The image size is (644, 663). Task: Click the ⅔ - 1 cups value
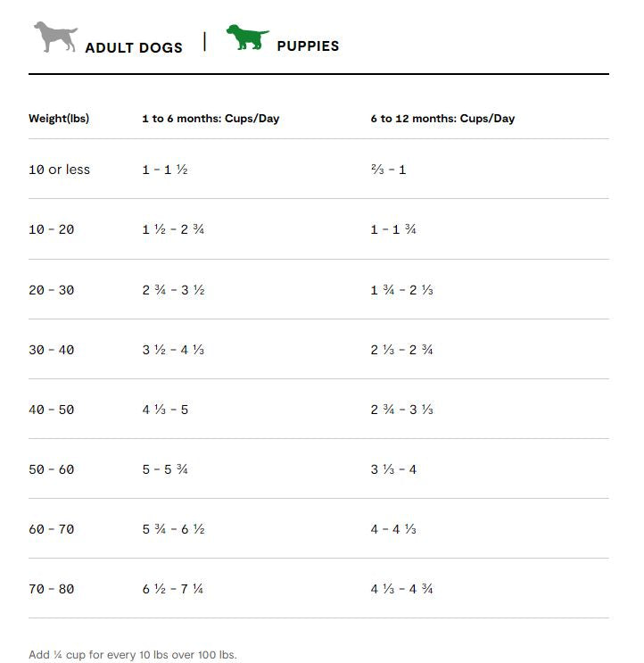[388, 170]
